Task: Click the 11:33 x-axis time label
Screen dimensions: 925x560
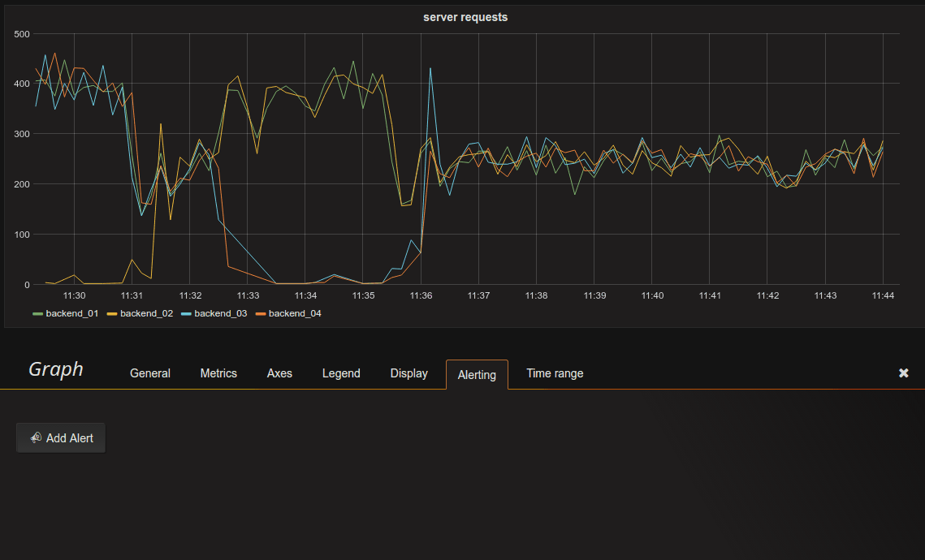Action: [x=248, y=295]
